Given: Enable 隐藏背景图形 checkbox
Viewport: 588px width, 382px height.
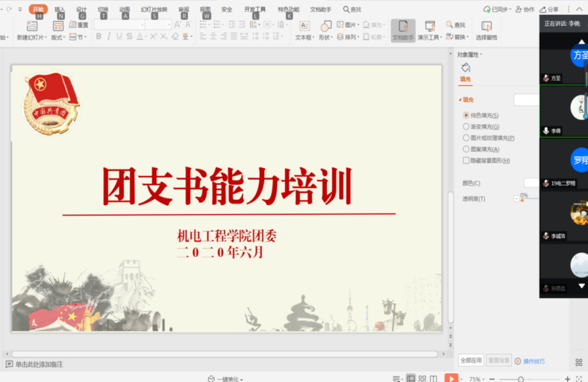Looking at the screenshot, I should tap(466, 161).
